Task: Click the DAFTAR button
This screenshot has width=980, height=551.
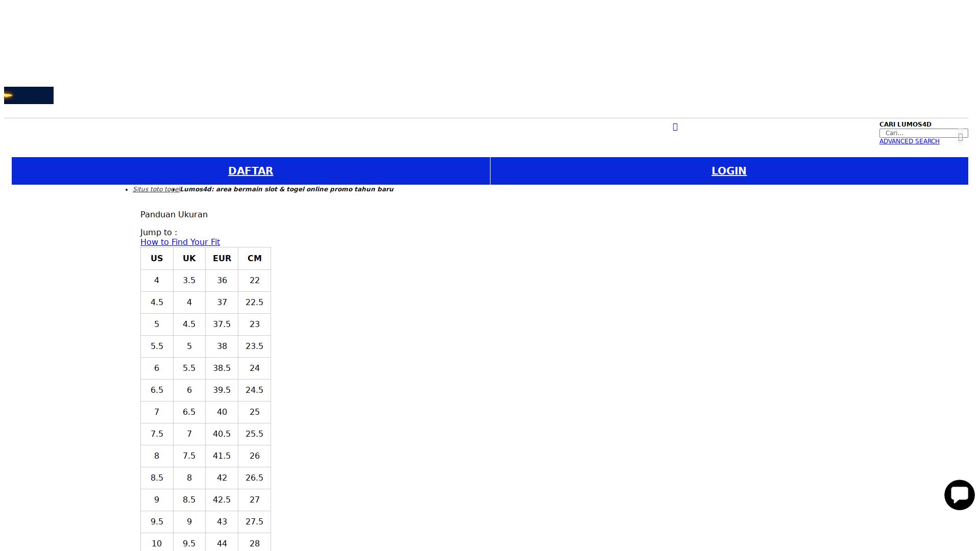Action: click(250, 171)
